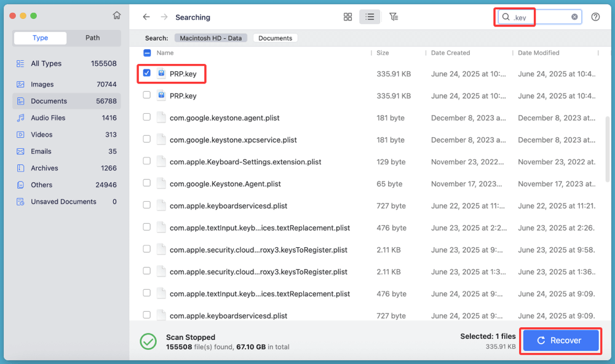Click the Home icon
This screenshot has height=364, width=615.
[x=116, y=15]
